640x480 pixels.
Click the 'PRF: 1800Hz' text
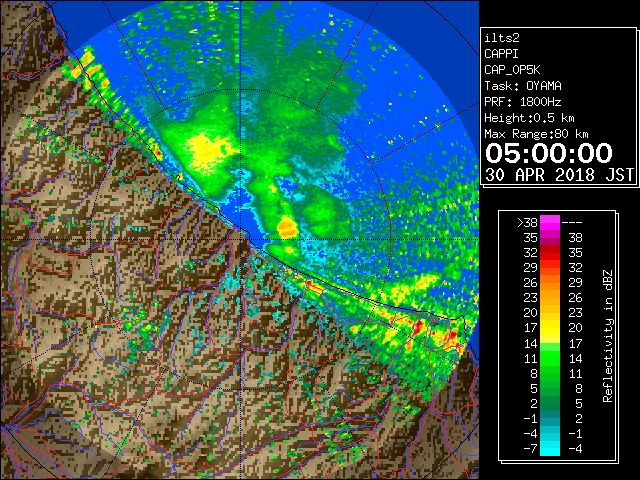pyautogui.click(x=523, y=102)
